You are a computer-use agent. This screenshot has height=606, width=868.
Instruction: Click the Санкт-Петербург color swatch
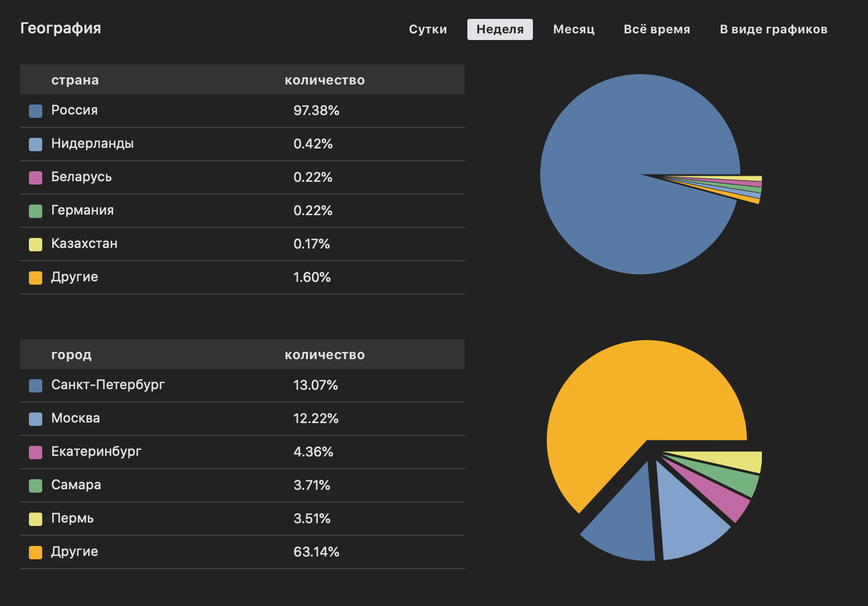36,386
